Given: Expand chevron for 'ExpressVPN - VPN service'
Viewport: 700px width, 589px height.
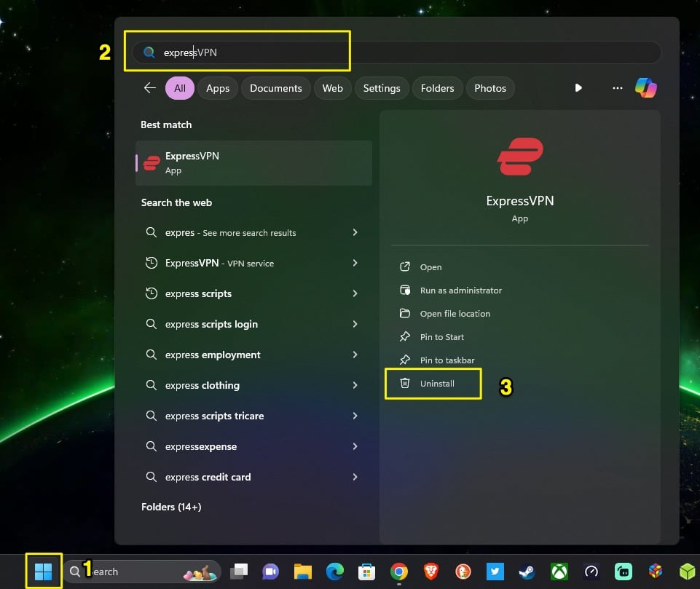Looking at the screenshot, I should 355,263.
